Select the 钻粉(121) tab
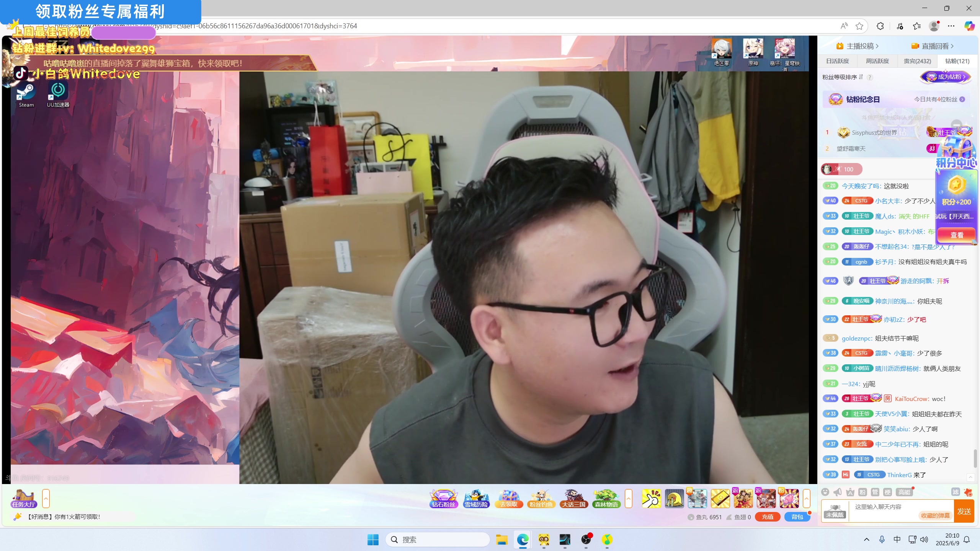The height and width of the screenshot is (551, 980). [x=957, y=61]
